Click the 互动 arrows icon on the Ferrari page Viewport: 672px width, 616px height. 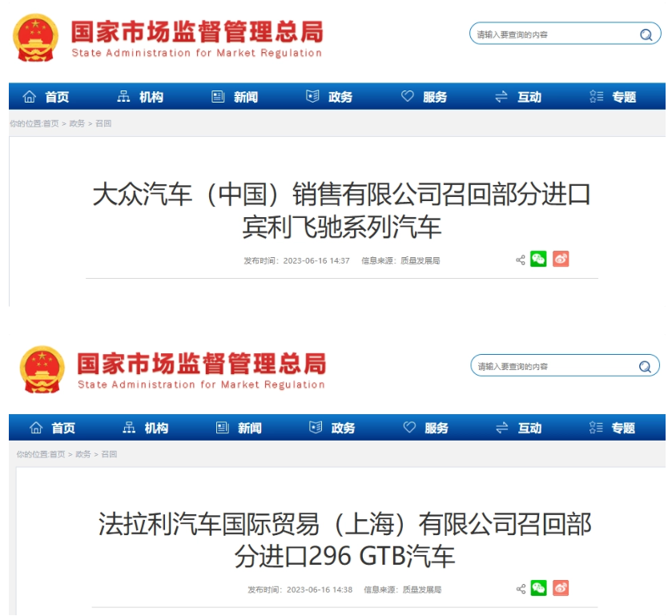pyautogui.click(x=502, y=428)
